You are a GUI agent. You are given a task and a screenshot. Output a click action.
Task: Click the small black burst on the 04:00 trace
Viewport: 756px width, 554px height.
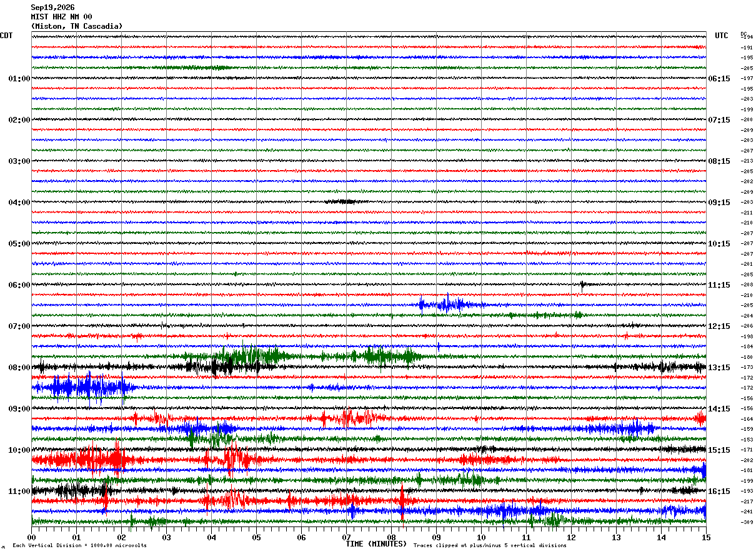pyautogui.click(x=341, y=201)
